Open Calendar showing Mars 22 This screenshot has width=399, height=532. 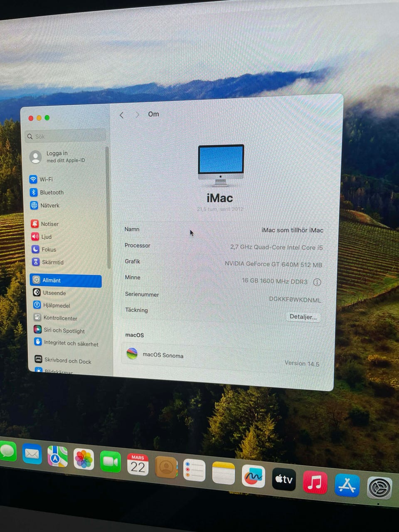[138, 464]
